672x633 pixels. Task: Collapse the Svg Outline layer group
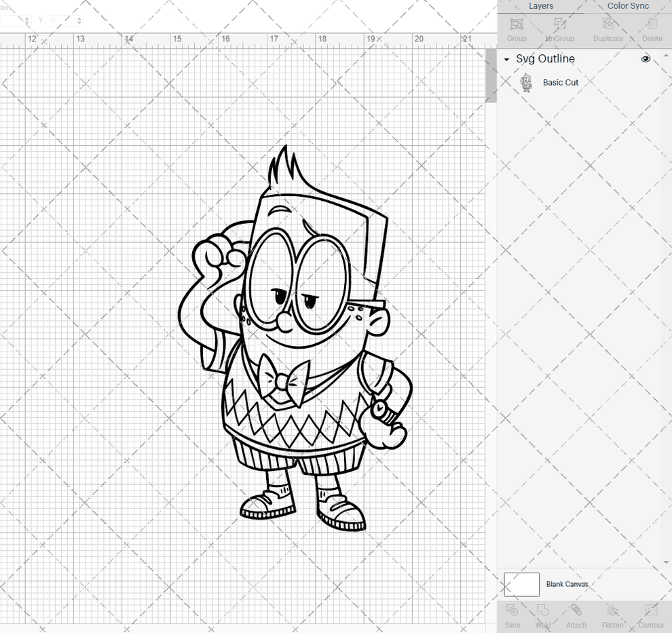click(506, 59)
